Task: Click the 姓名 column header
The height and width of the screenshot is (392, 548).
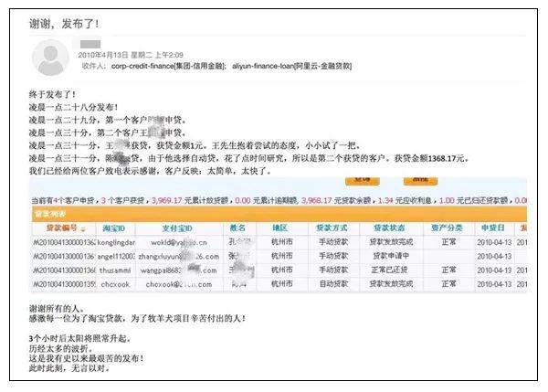Action: coord(237,228)
